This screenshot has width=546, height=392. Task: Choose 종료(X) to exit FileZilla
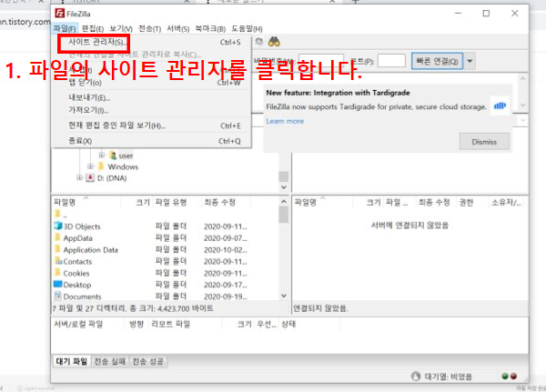(153, 141)
